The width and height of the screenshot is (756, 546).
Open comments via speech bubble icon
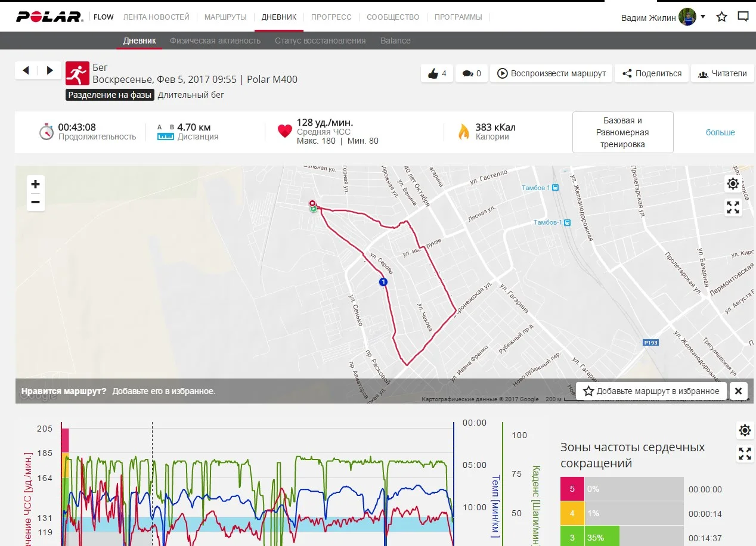(471, 73)
